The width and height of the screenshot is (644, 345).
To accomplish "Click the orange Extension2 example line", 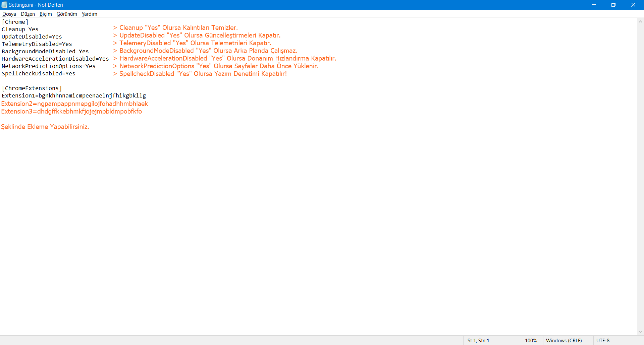I will tap(74, 103).
